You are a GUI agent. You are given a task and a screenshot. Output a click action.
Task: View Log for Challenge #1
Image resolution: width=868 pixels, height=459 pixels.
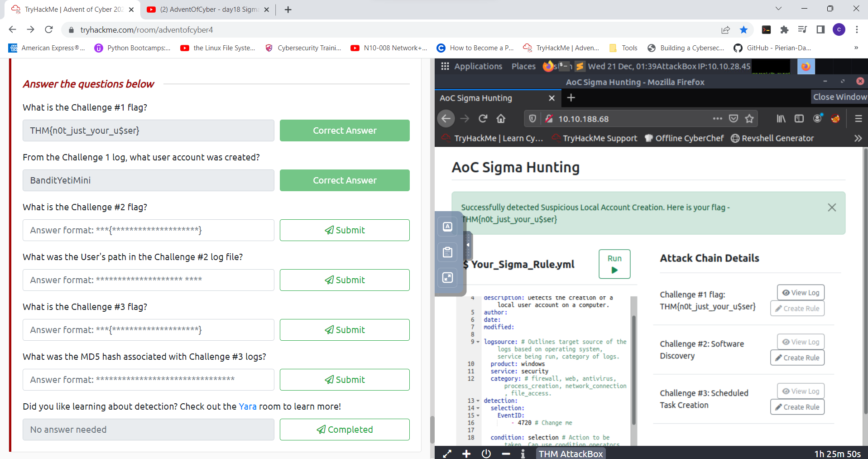pyautogui.click(x=801, y=293)
